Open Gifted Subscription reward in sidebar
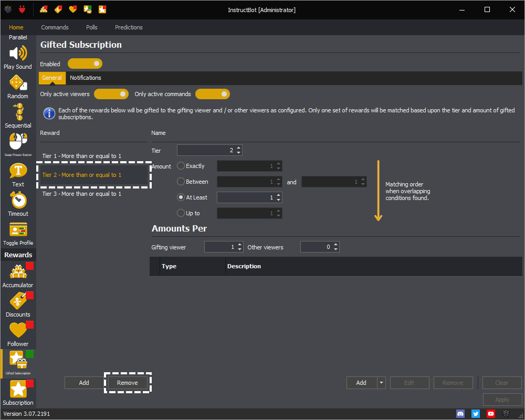This screenshot has width=525, height=420. click(x=18, y=363)
